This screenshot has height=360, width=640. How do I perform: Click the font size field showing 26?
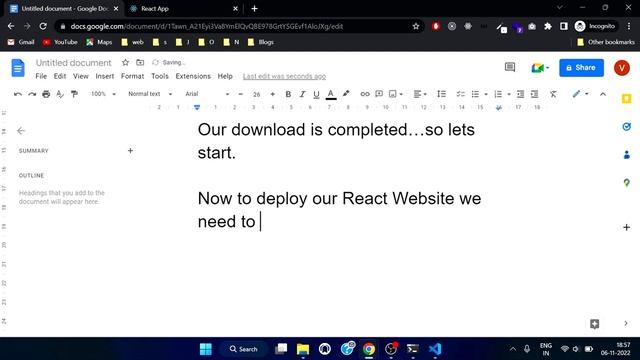click(x=256, y=94)
